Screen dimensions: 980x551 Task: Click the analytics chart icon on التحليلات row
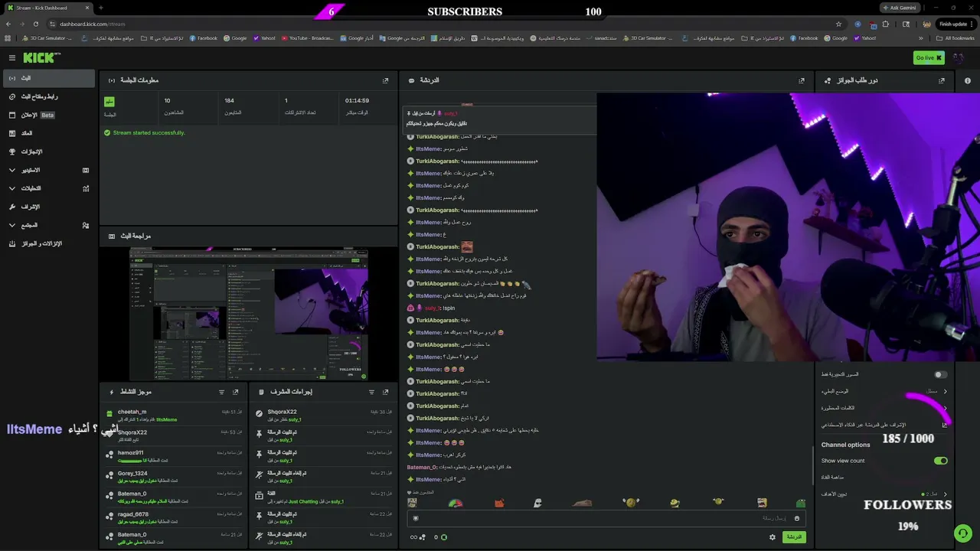(86, 188)
